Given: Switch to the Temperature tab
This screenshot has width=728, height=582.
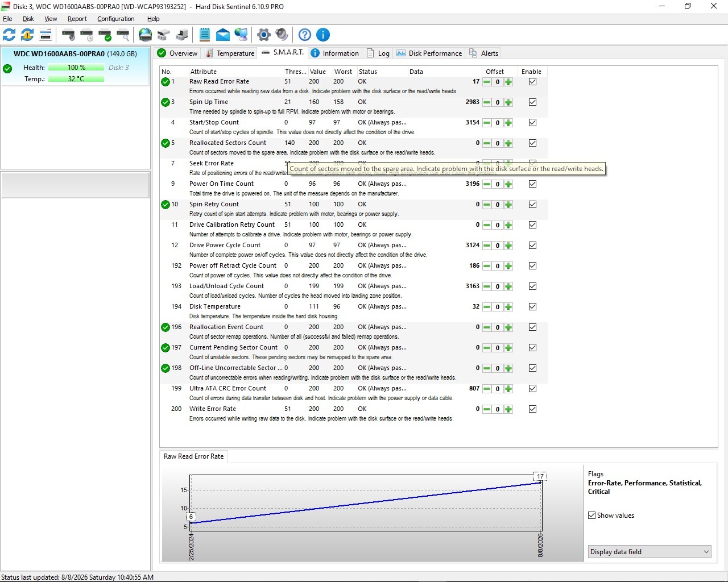Looking at the screenshot, I should point(230,53).
